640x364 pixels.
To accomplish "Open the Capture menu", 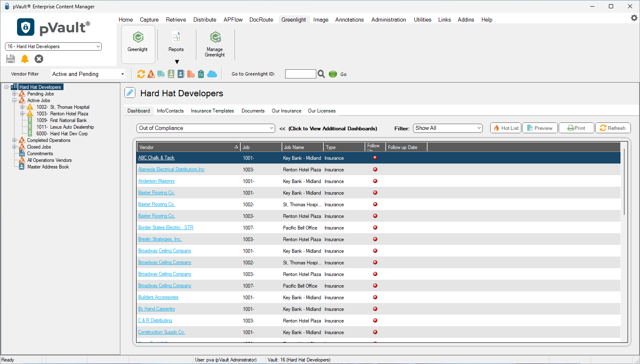I will (149, 20).
